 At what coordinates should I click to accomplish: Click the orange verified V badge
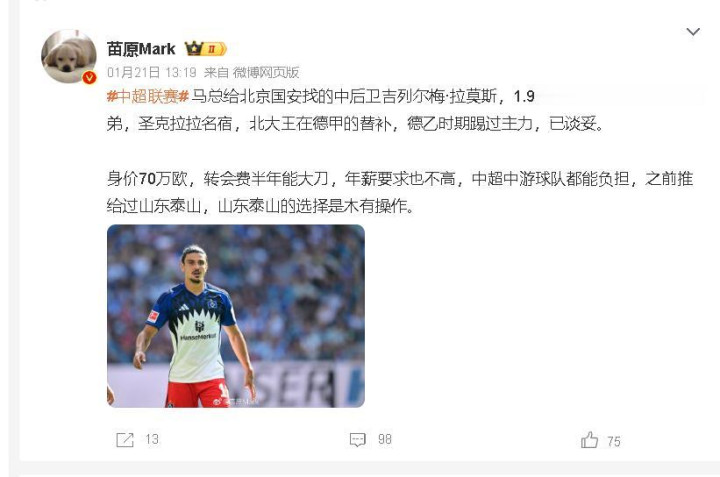click(x=90, y=78)
